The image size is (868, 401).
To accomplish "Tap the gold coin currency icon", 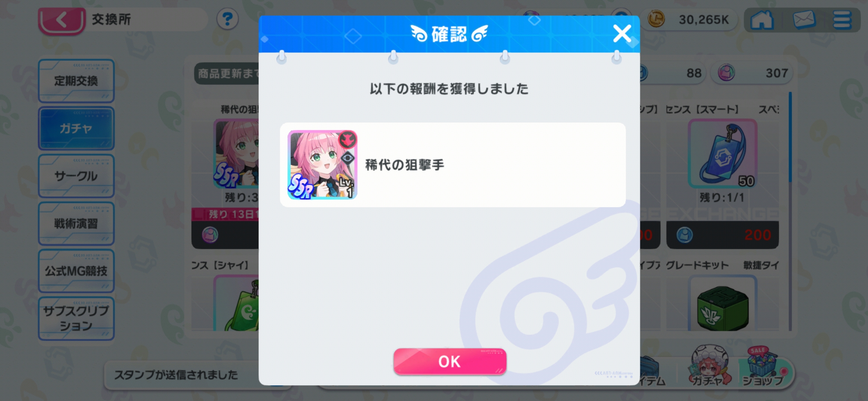I will pyautogui.click(x=656, y=19).
